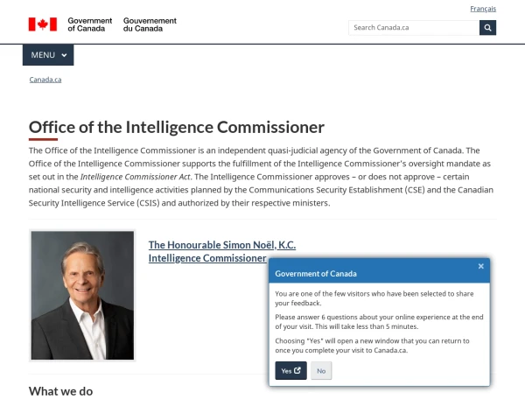Screen dimensions: 525x420
Task: Close the survey popup with the X
Action: pyautogui.click(x=480, y=266)
